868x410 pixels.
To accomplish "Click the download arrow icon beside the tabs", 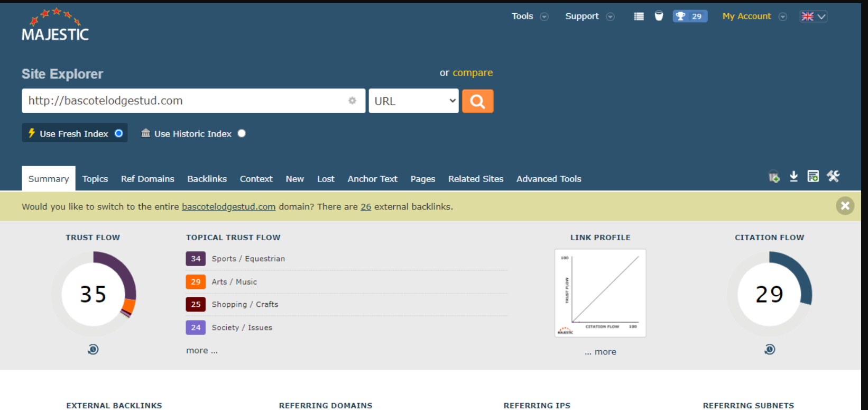I will [x=793, y=177].
